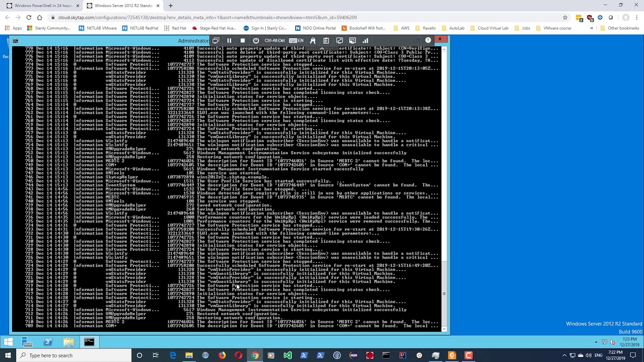
Task: Open the Apps bookmarks shortcut
Action: click(x=14, y=28)
